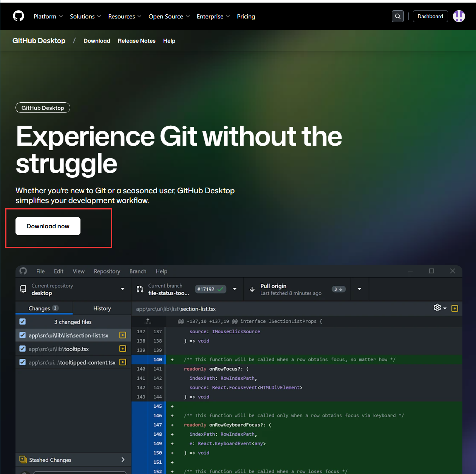The height and width of the screenshot is (474, 476).
Task: Switch to the History tab
Action: (102, 308)
